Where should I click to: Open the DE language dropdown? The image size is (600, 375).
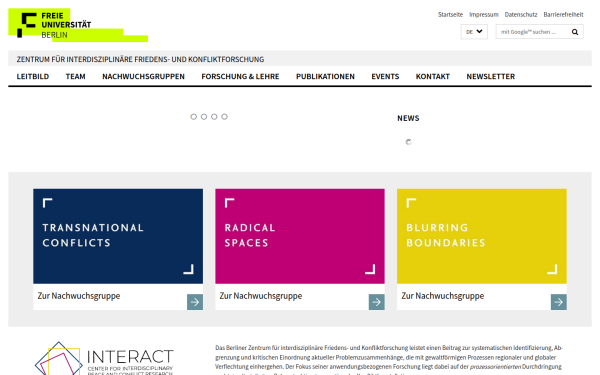tap(474, 32)
